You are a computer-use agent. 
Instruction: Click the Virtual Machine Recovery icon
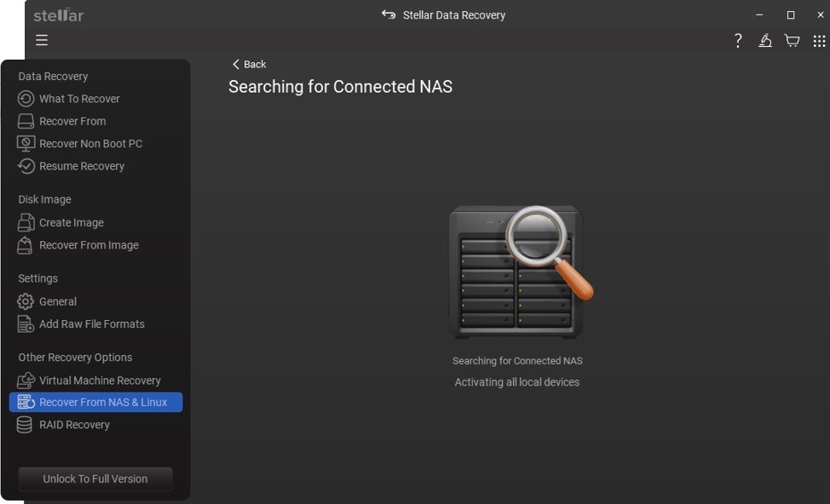tap(26, 381)
